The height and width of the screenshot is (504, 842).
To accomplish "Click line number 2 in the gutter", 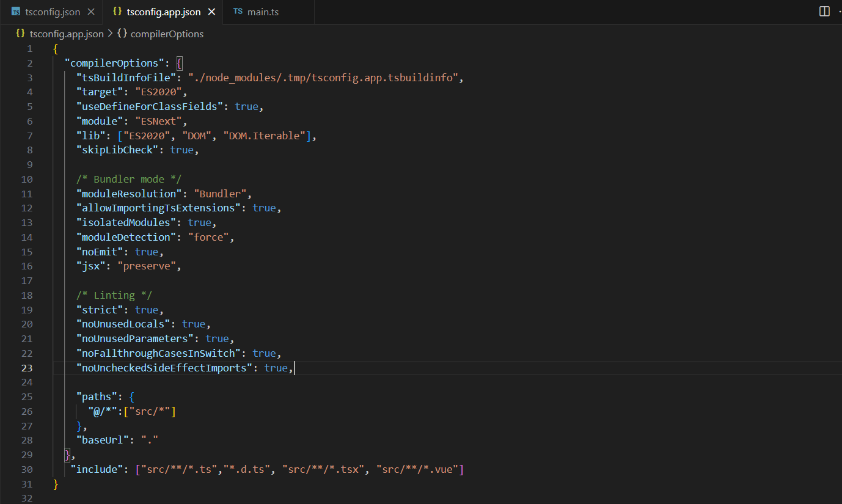I will pos(30,63).
